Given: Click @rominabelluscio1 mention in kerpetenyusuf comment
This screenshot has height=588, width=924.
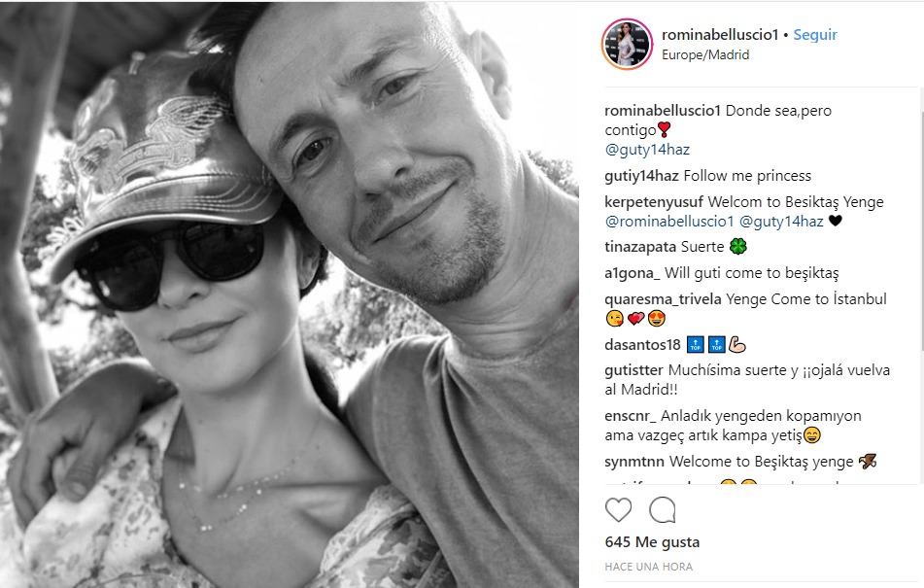Looking at the screenshot, I should click(x=669, y=222).
